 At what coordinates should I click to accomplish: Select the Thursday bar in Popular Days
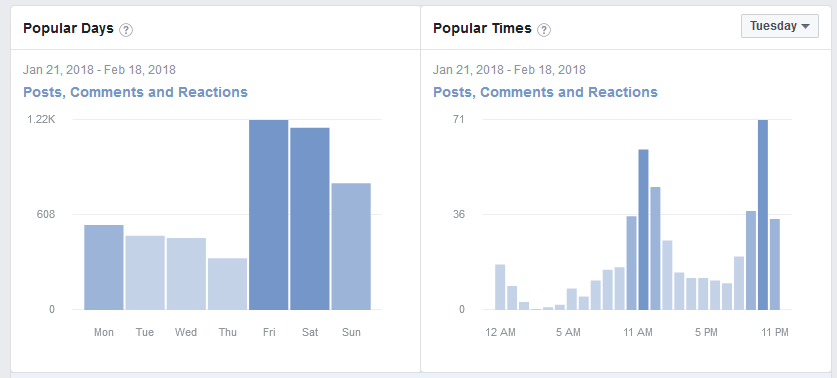click(227, 284)
